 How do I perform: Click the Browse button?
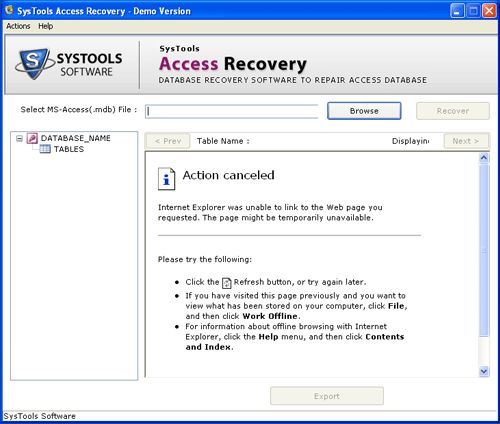click(x=364, y=111)
